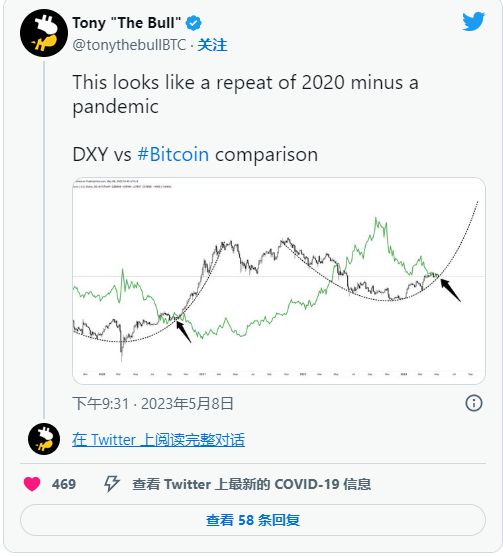Like the tweet with heart icon

coord(32,484)
